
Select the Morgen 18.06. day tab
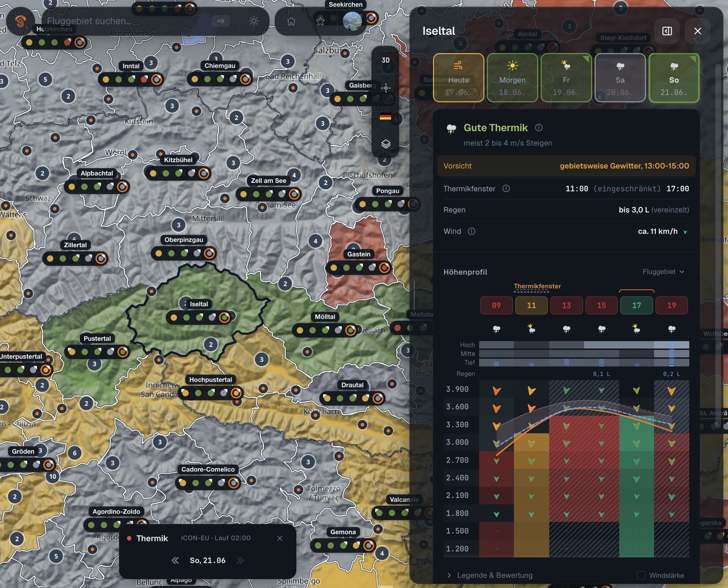(512, 78)
